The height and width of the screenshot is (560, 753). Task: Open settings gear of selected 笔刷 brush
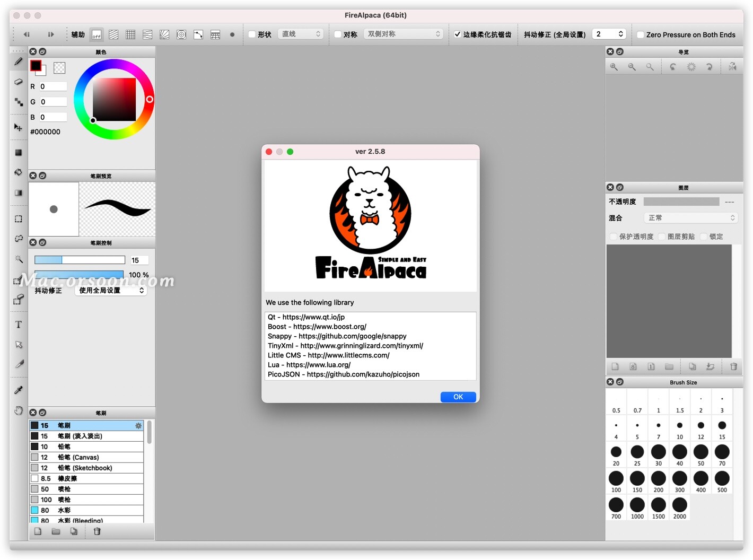(x=138, y=425)
